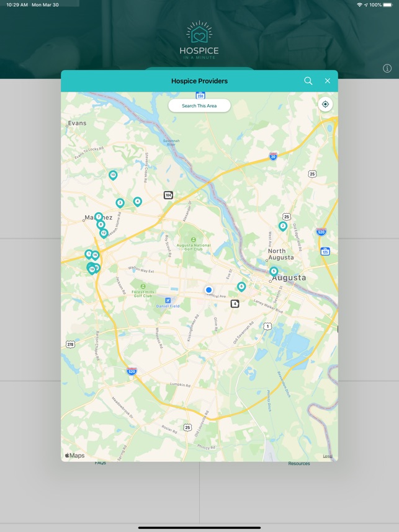Tap the Route 125 road shield

tap(325, 251)
